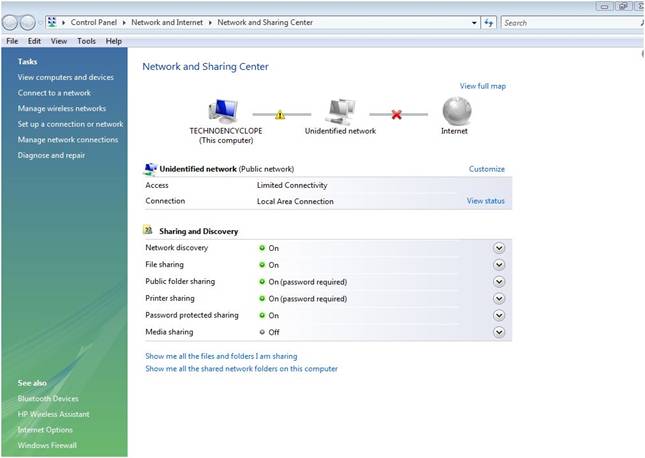Click the Local Area Connection text
645x458 pixels.
pyautogui.click(x=295, y=201)
